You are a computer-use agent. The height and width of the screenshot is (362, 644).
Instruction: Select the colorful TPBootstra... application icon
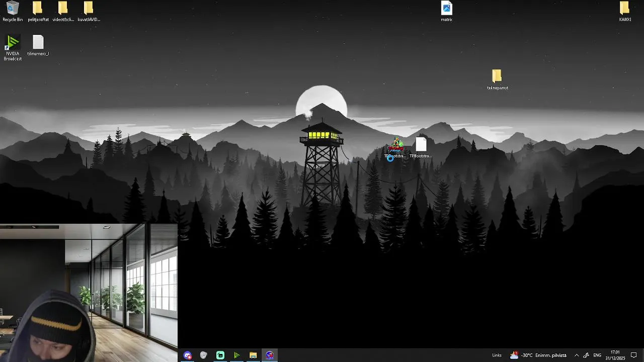[x=395, y=148]
